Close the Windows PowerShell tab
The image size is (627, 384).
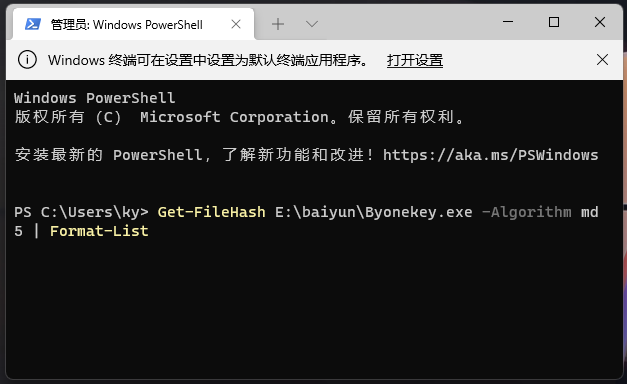tap(236, 24)
